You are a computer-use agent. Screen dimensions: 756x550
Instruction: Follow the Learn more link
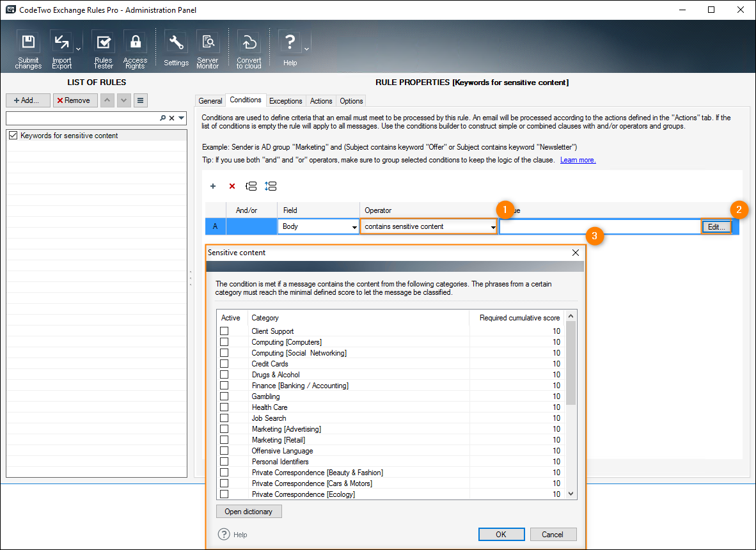click(578, 160)
